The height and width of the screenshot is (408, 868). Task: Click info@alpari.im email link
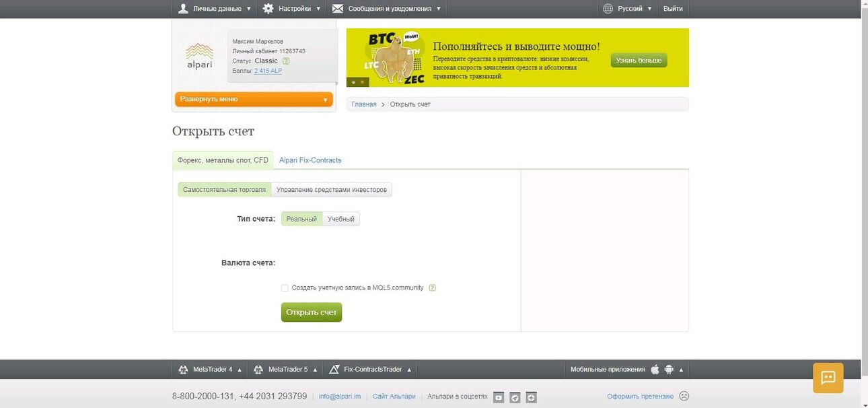point(340,397)
